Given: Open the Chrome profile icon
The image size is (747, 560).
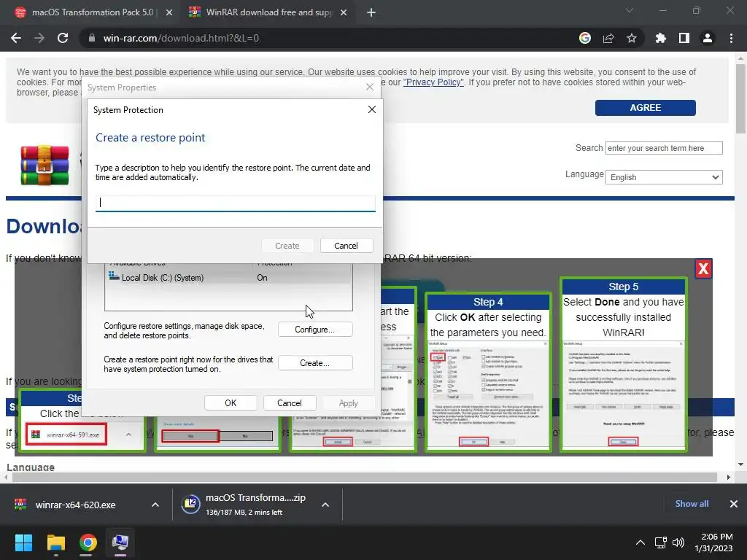Looking at the screenshot, I should (708, 38).
